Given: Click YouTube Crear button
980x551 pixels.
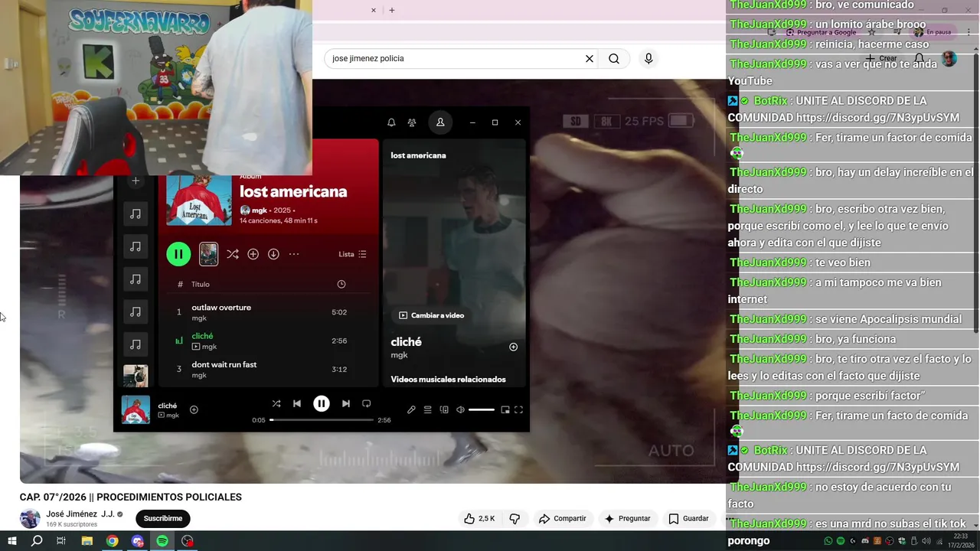Looking at the screenshot, I should pyautogui.click(x=882, y=58).
